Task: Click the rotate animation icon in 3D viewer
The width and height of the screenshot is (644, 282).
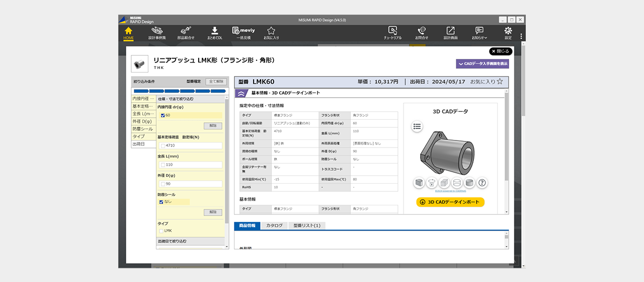Action: pos(431,183)
